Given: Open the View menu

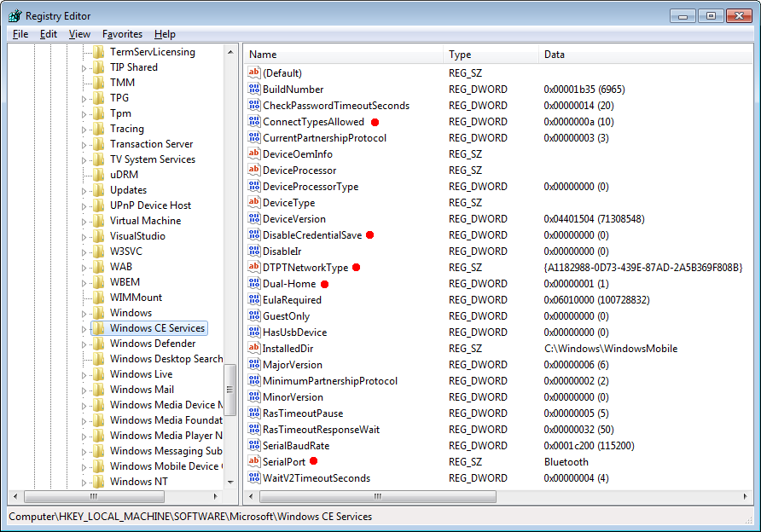Looking at the screenshot, I should click(79, 34).
